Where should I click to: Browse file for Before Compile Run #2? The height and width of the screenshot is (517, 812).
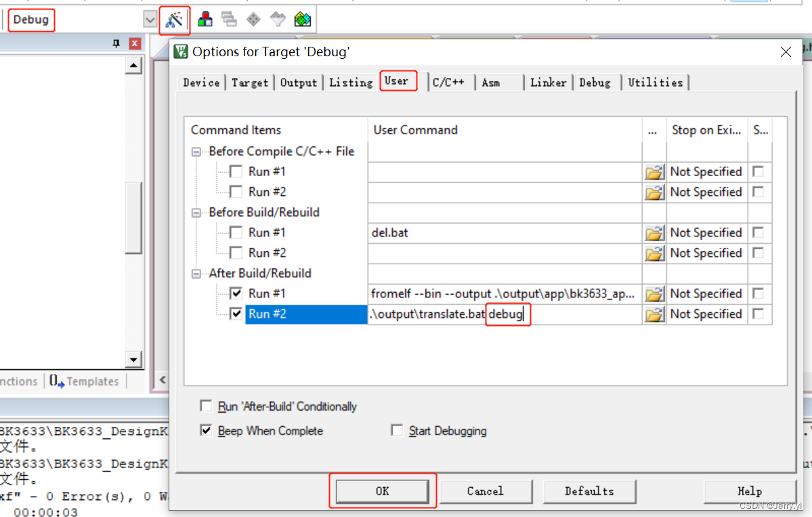point(655,192)
